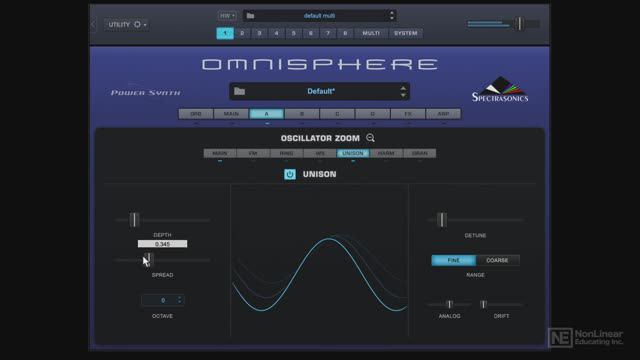The width and height of the screenshot is (640, 360).
Task: Open the UTILITY gear menu
Action: click(x=127, y=24)
